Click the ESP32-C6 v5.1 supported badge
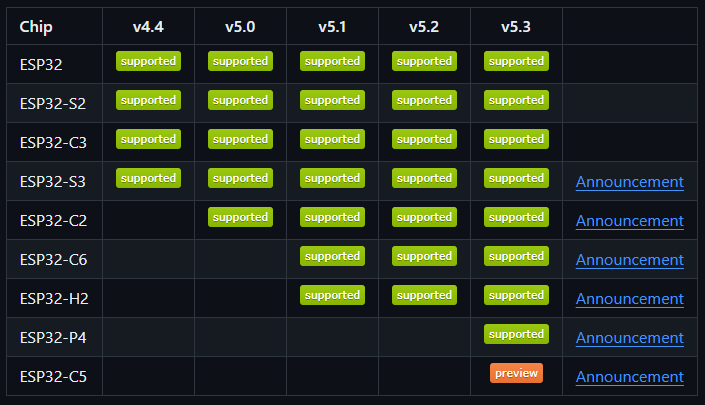 point(332,256)
